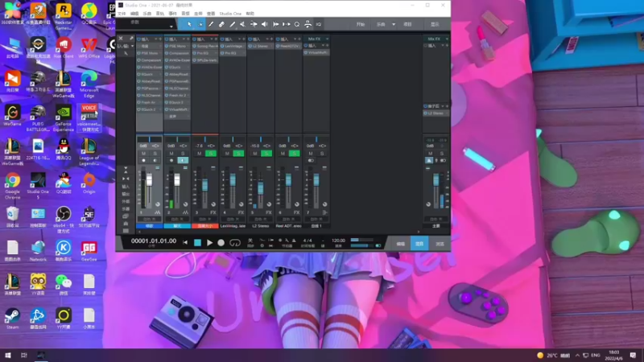This screenshot has height=362, width=644.
Task: Click the Stop button in the transport
Action: coord(197,243)
